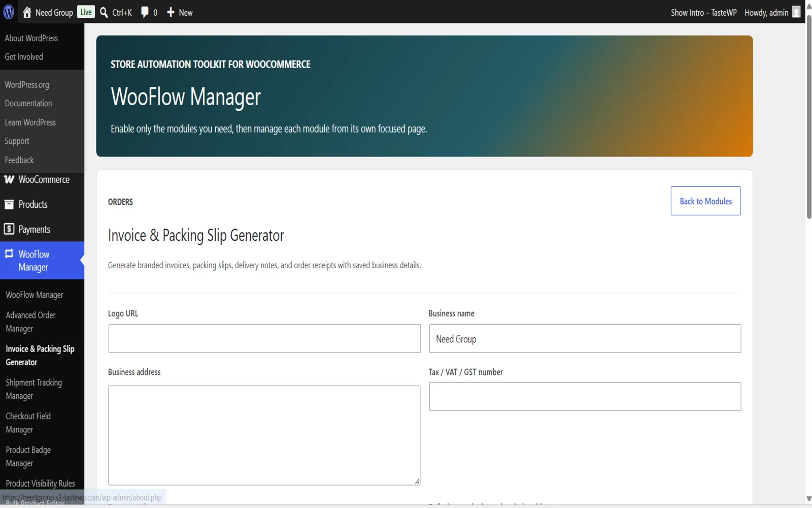812x508 pixels.
Task: Click the Products archive icon
Action: 9,204
